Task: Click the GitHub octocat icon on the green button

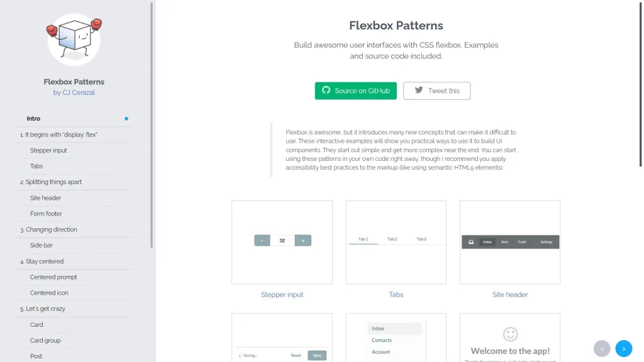Action: coord(326,90)
